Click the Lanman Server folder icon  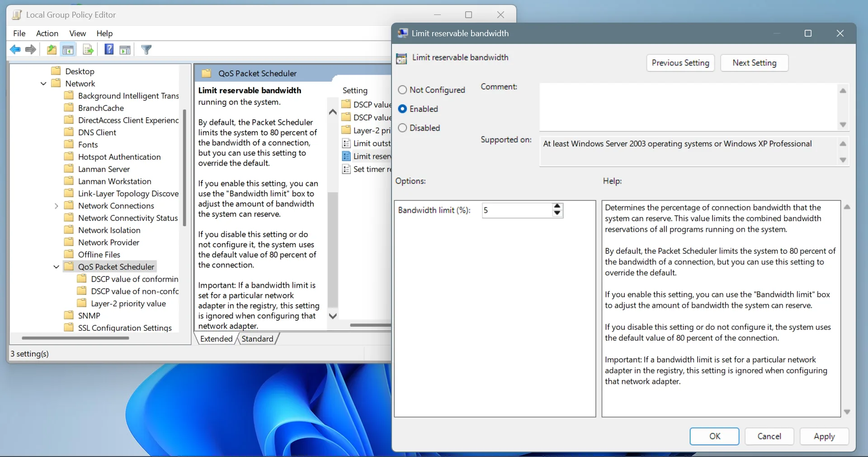point(69,169)
